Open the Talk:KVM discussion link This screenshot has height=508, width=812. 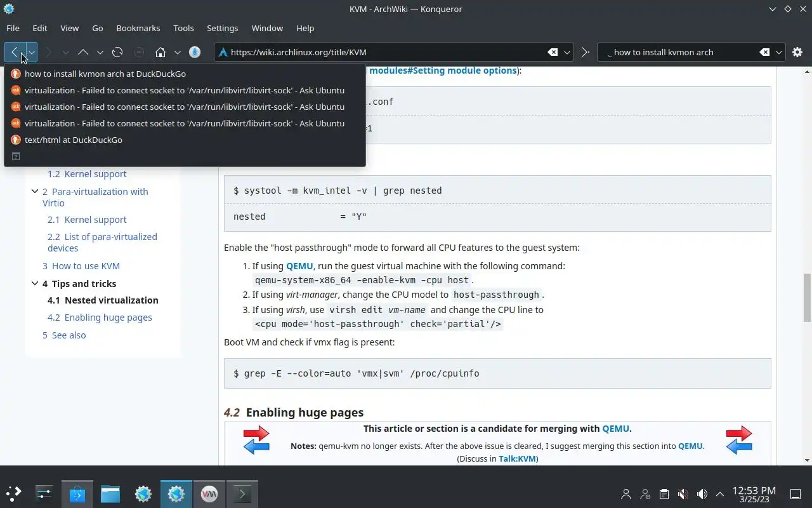[x=517, y=458]
